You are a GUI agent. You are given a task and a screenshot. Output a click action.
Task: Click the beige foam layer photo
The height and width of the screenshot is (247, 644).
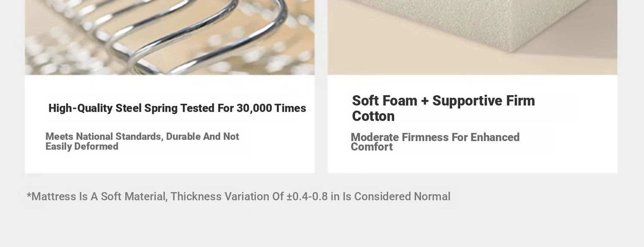point(472,37)
